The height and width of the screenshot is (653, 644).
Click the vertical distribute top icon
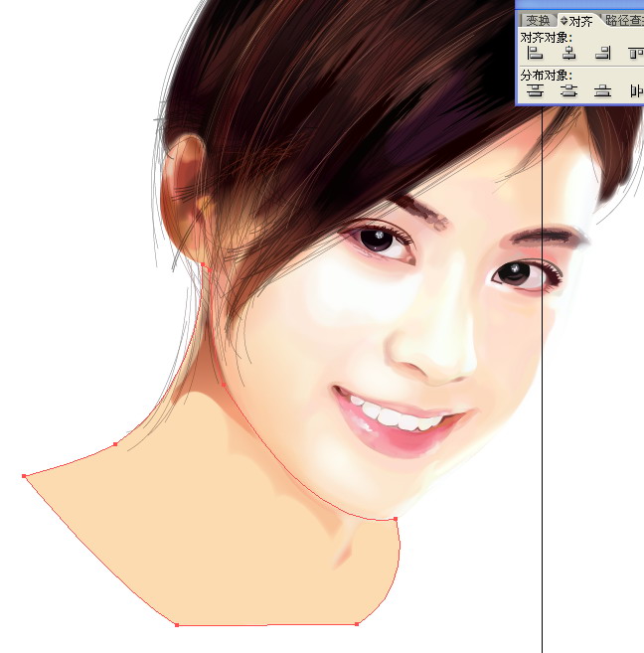536,90
